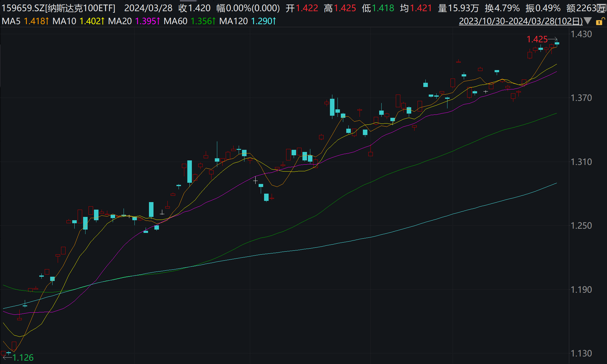Select the MA10 1.402 indicator label

[x=79, y=21]
